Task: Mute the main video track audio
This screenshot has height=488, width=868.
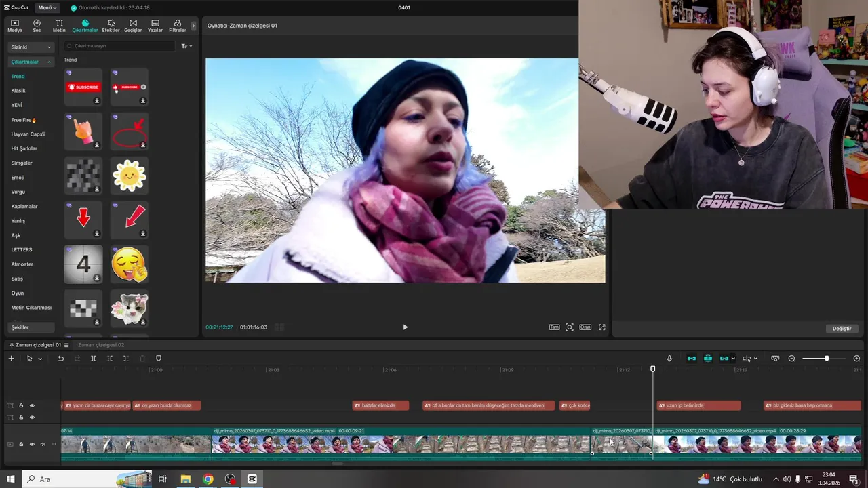Action: [x=43, y=445]
